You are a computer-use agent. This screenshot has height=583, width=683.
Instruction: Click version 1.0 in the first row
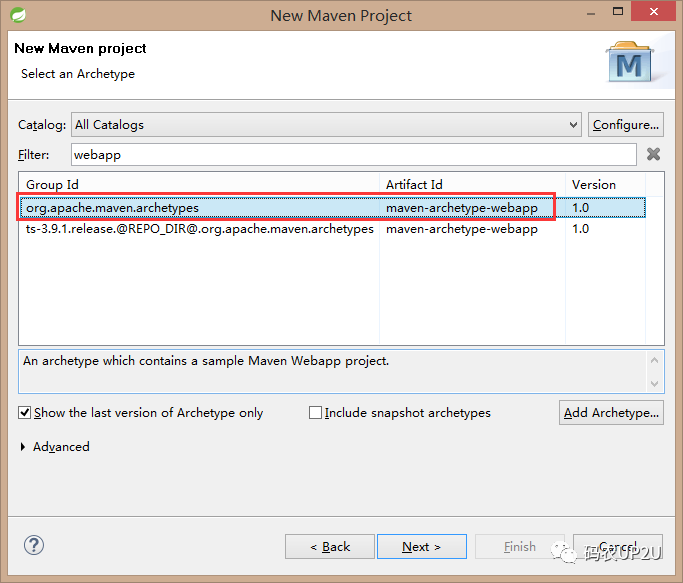point(581,208)
